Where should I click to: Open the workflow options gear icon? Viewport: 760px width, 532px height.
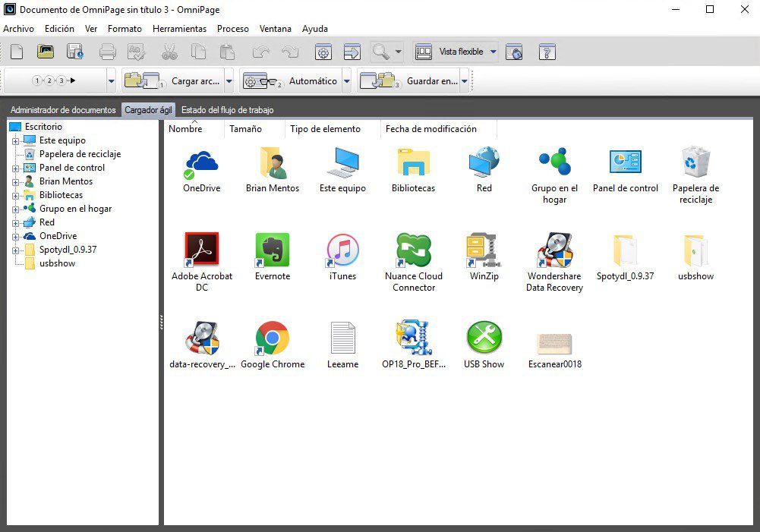[x=324, y=52]
